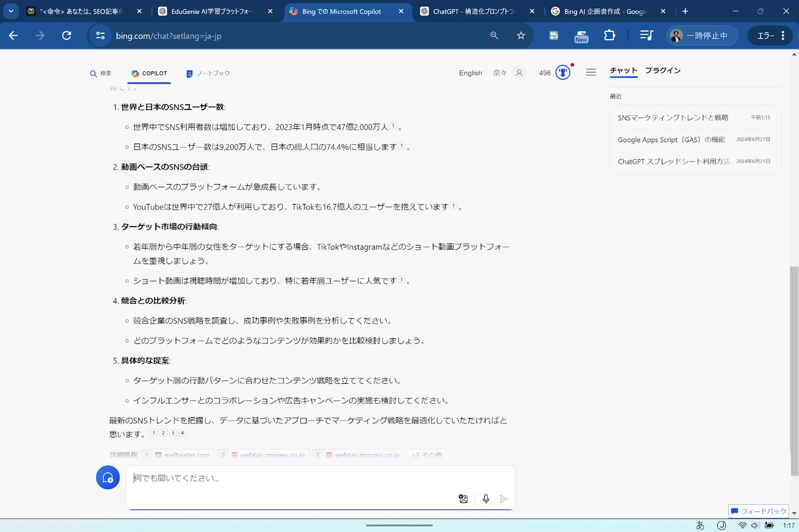The width and height of the screenshot is (799, 532).
Task: Open recent chat 'SNSマーケティングトレンドと戦略'
Action: pyautogui.click(x=673, y=118)
